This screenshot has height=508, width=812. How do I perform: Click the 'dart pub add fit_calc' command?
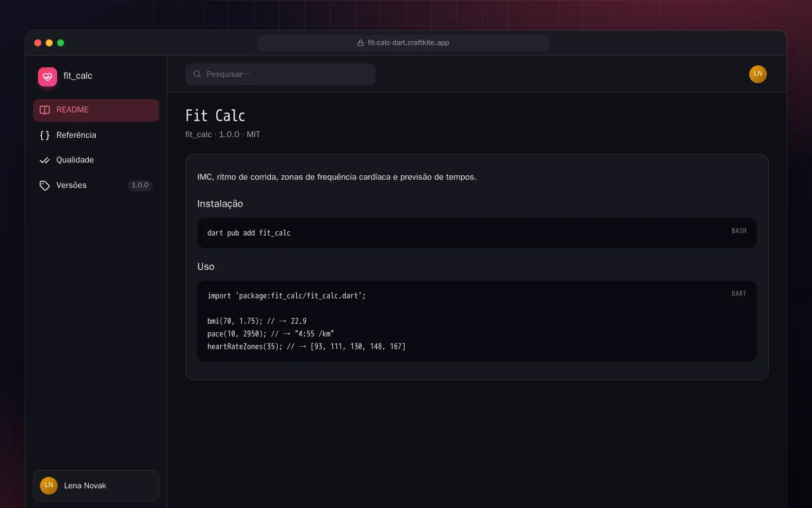[x=249, y=233]
